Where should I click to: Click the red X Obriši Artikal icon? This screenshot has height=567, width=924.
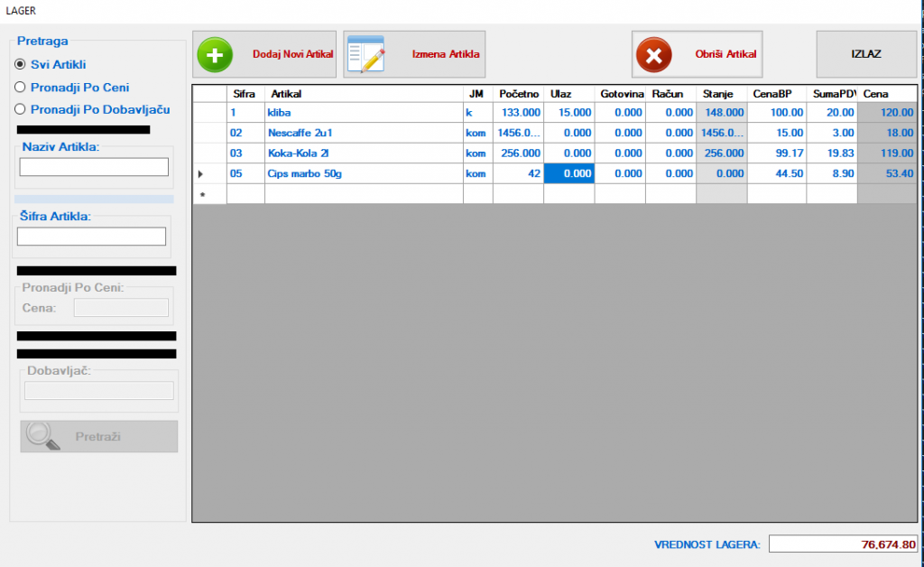pos(653,54)
